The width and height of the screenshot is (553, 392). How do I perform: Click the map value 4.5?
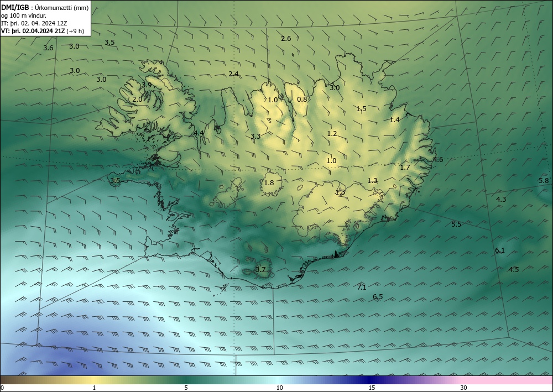tap(514, 270)
